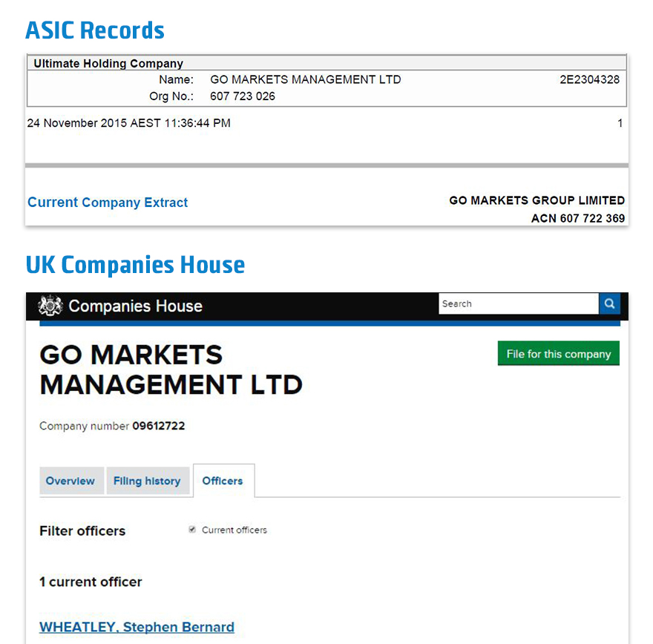
Task: Click the UK Companies House heading
Action: pos(135,265)
